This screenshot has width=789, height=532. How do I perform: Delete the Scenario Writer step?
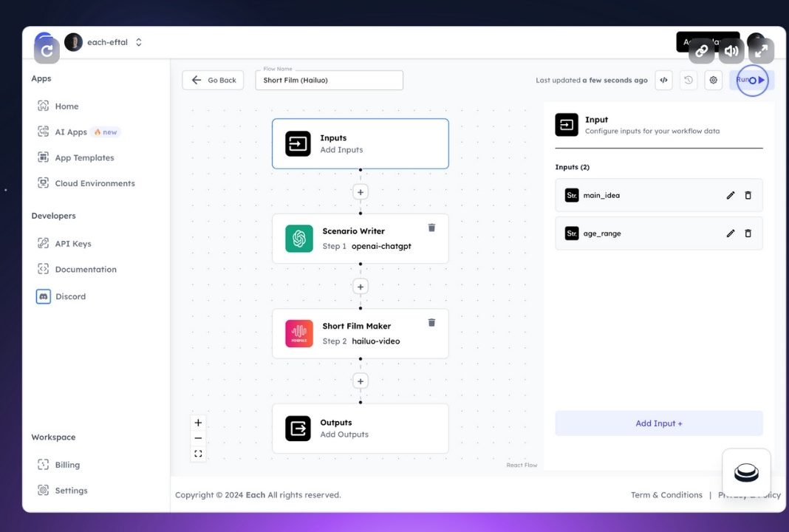(x=431, y=228)
